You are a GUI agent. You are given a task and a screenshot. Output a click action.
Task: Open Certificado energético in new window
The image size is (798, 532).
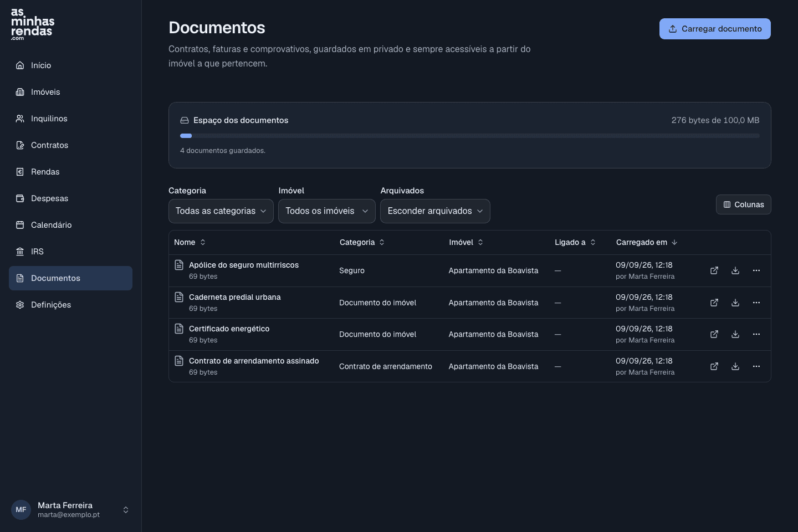[714, 334]
